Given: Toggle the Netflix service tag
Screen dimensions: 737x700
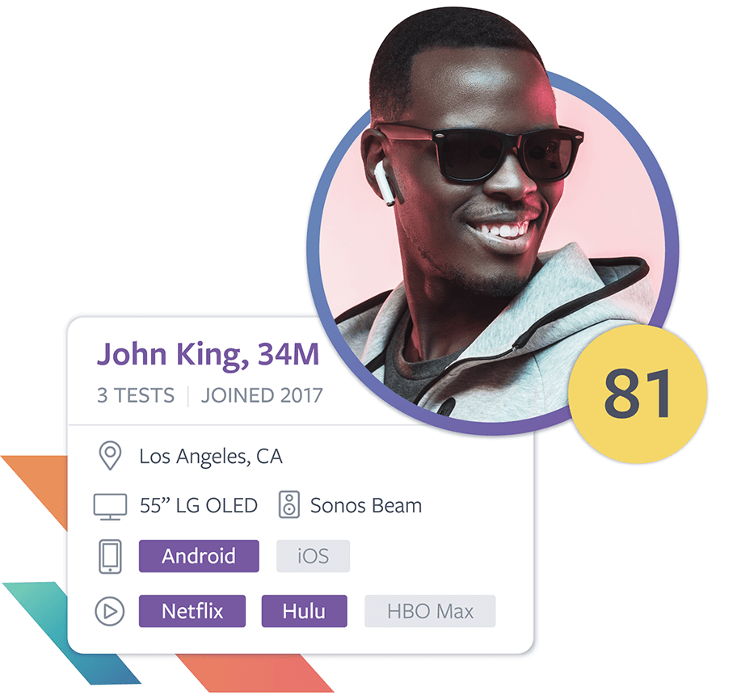Looking at the screenshot, I should point(192,611).
